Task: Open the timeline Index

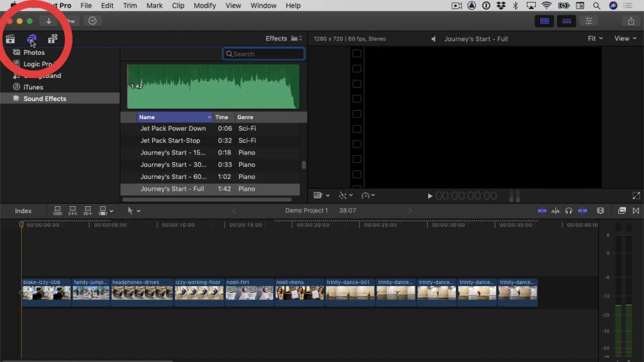Action: [23, 211]
